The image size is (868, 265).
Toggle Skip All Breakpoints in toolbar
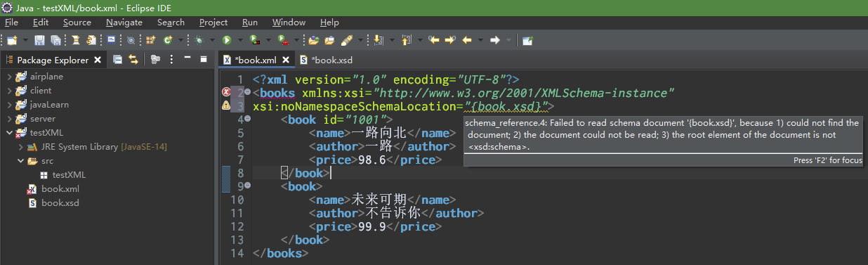point(131,40)
